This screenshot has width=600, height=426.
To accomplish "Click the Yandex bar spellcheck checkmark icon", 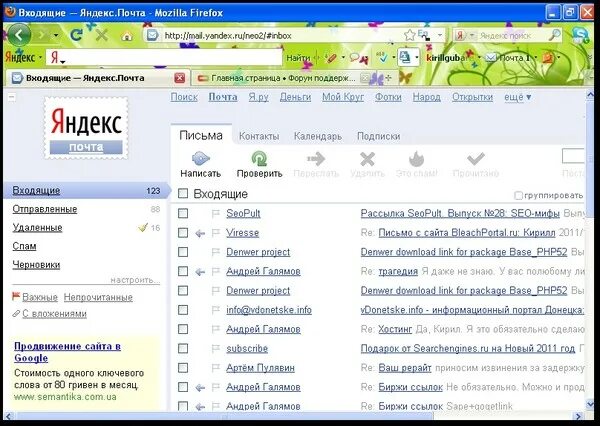I will pos(382,57).
